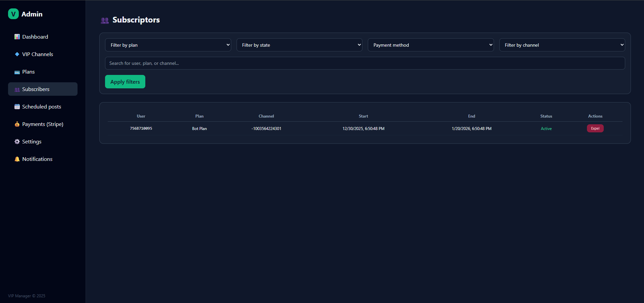Click the green V admin logo
The width and height of the screenshot is (644, 303).
13,14
